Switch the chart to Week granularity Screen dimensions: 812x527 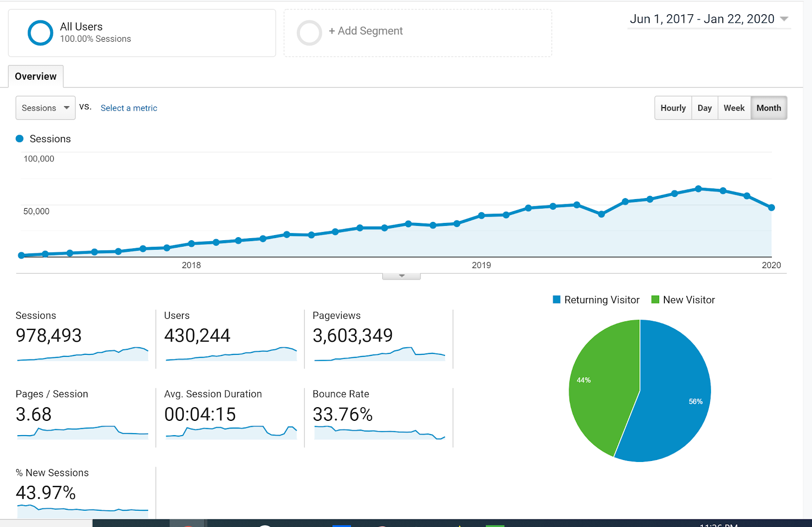pyautogui.click(x=734, y=108)
